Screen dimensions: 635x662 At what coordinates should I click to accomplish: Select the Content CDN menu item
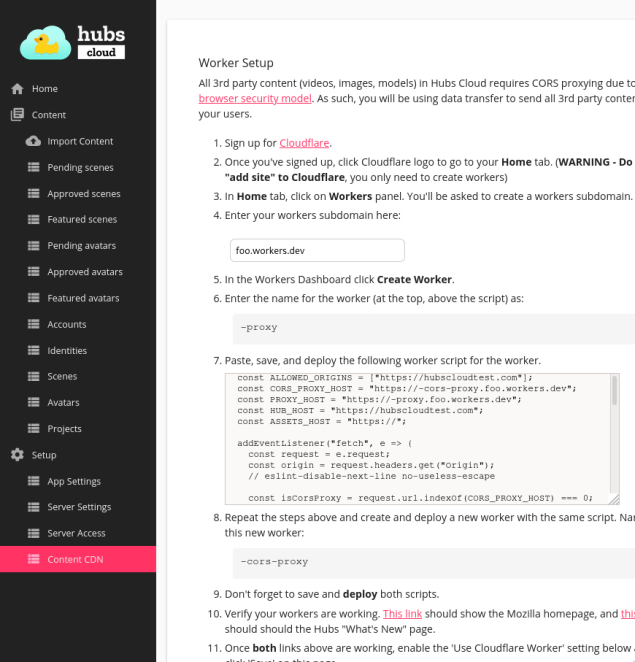coord(78,559)
